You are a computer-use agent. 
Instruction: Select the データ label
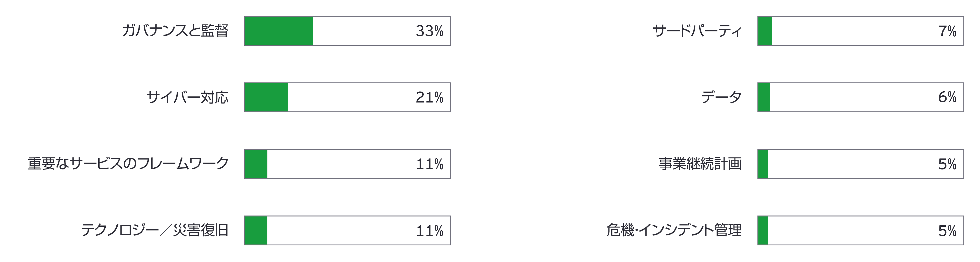(x=721, y=97)
